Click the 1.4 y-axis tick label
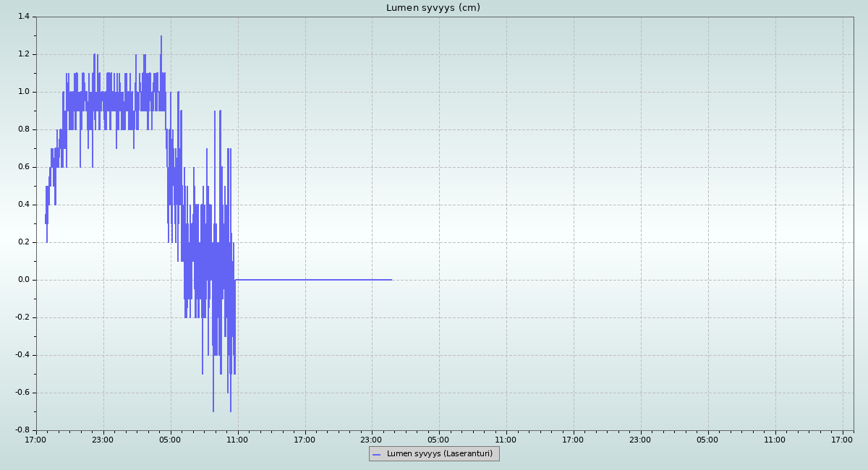 [23, 17]
